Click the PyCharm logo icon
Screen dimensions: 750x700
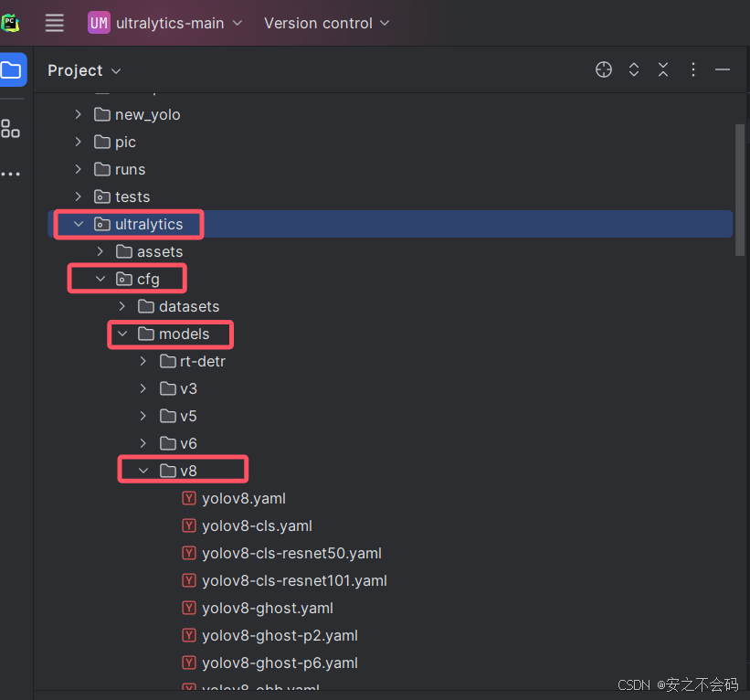pos(9,23)
